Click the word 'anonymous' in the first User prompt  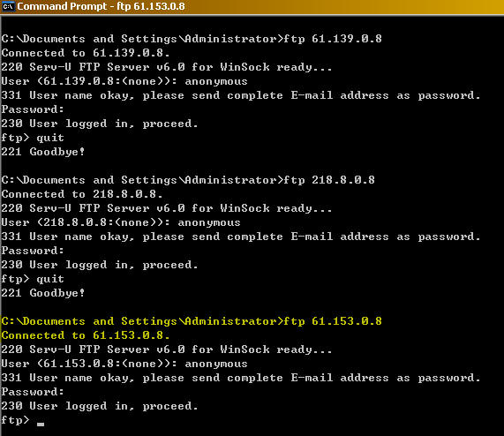click(216, 81)
